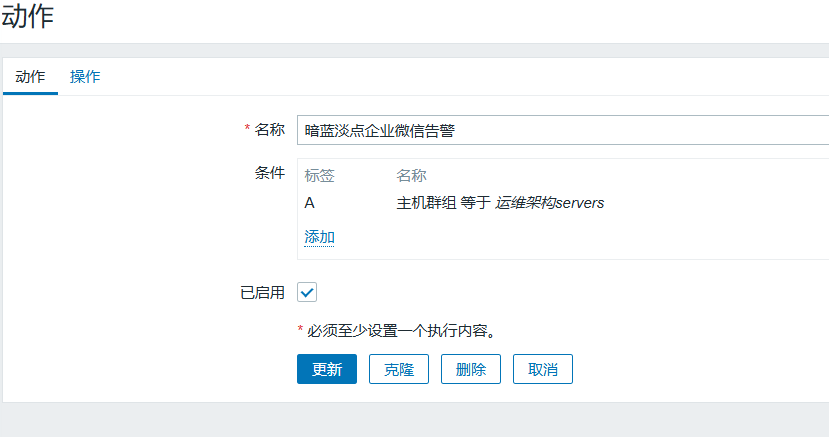Click condition label A

[309, 203]
